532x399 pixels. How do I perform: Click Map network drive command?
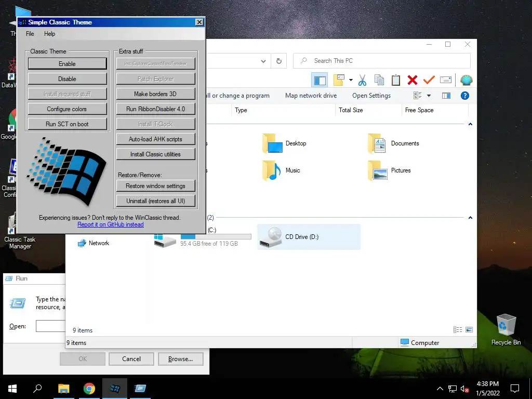click(x=311, y=96)
